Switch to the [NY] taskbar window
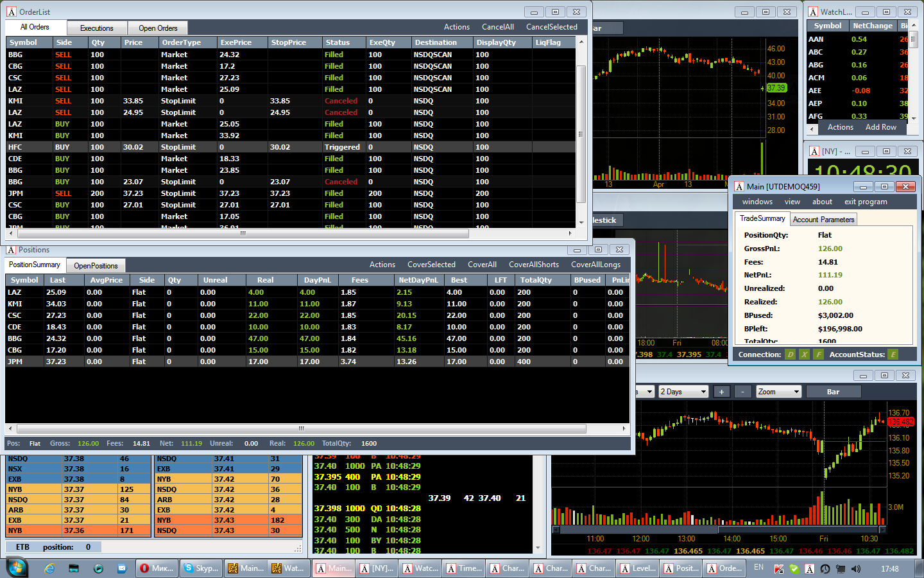 pyautogui.click(x=377, y=568)
